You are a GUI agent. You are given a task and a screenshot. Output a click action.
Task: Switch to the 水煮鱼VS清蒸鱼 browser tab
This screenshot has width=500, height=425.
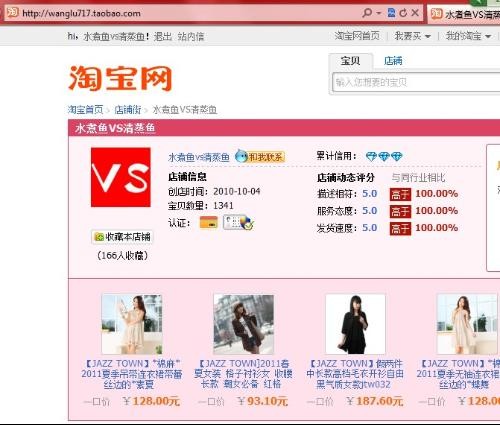(465, 14)
